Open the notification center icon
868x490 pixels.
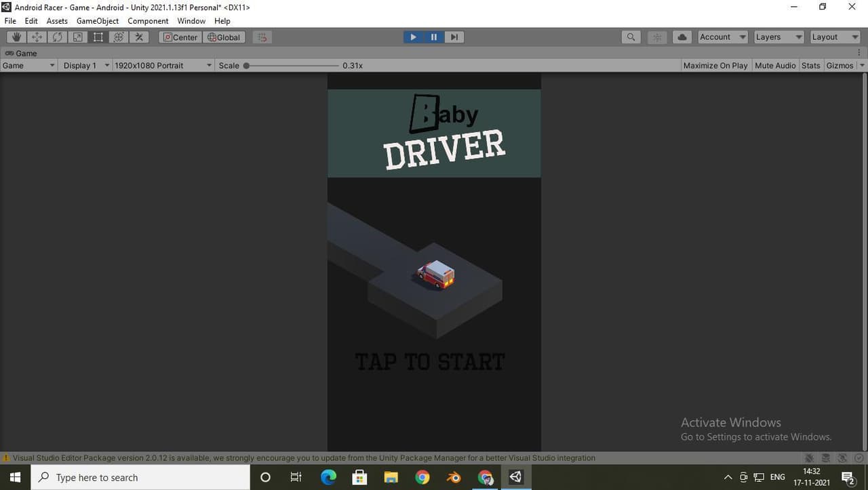click(848, 477)
